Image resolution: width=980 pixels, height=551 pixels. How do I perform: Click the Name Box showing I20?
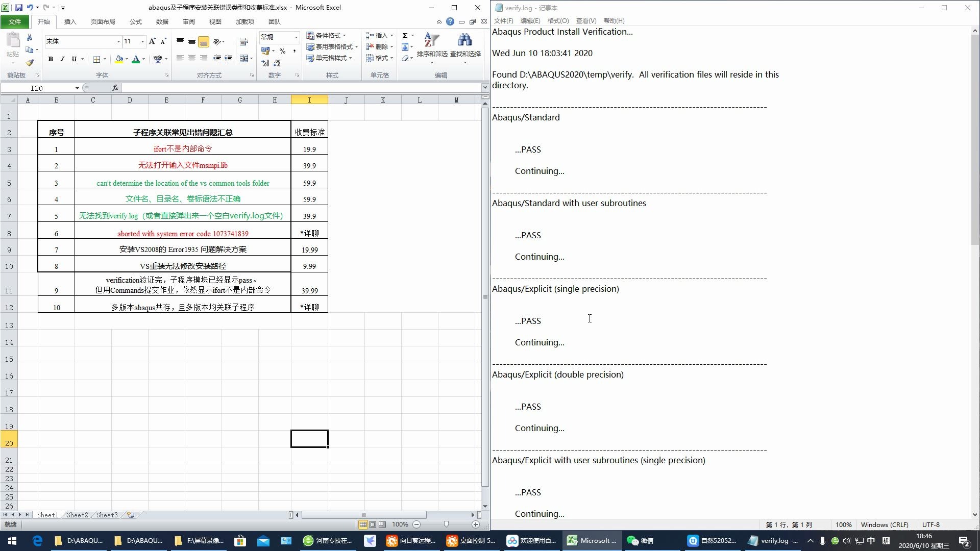[x=37, y=88]
